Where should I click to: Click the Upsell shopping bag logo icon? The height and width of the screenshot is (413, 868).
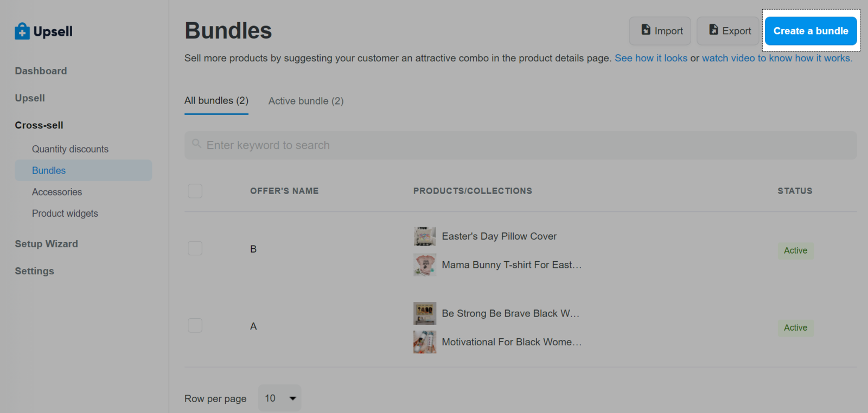coord(22,31)
